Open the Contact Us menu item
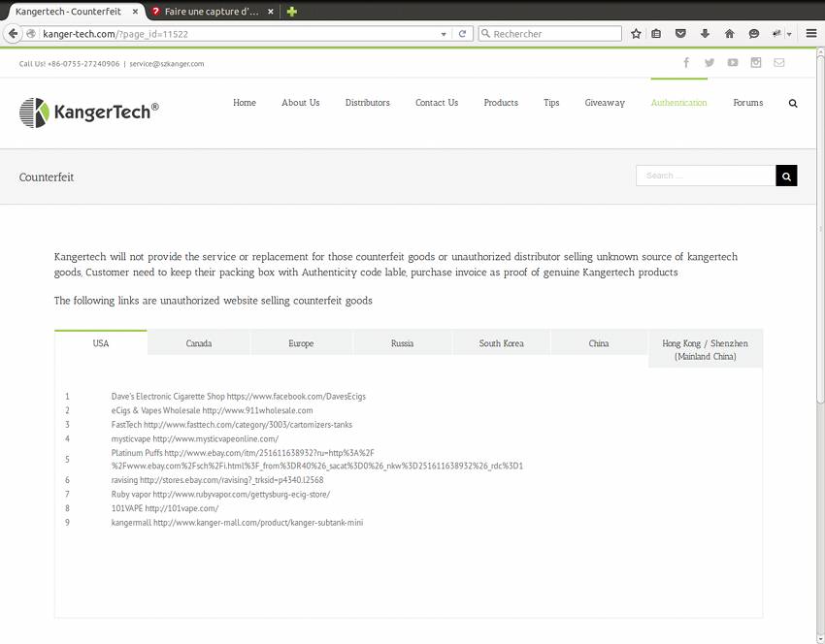The height and width of the screenshot is (644, 825). click(x=437, y=103)
